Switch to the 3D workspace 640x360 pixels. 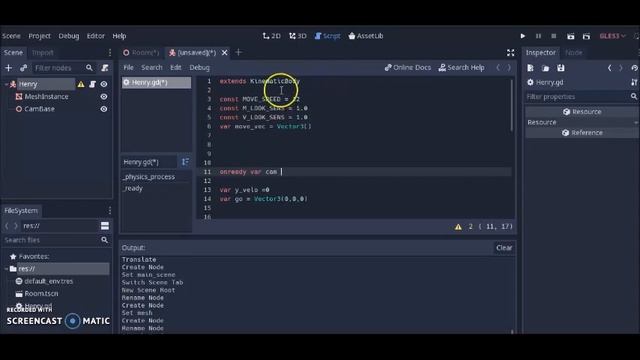298,36
